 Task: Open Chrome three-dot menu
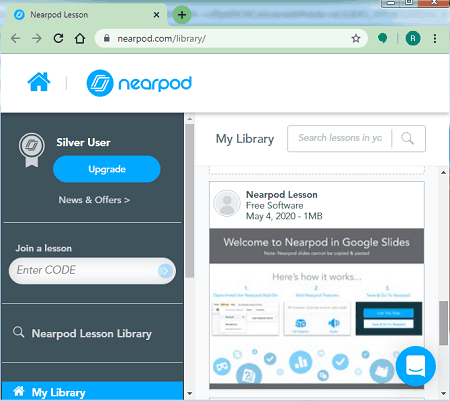[x=435, y=39]
